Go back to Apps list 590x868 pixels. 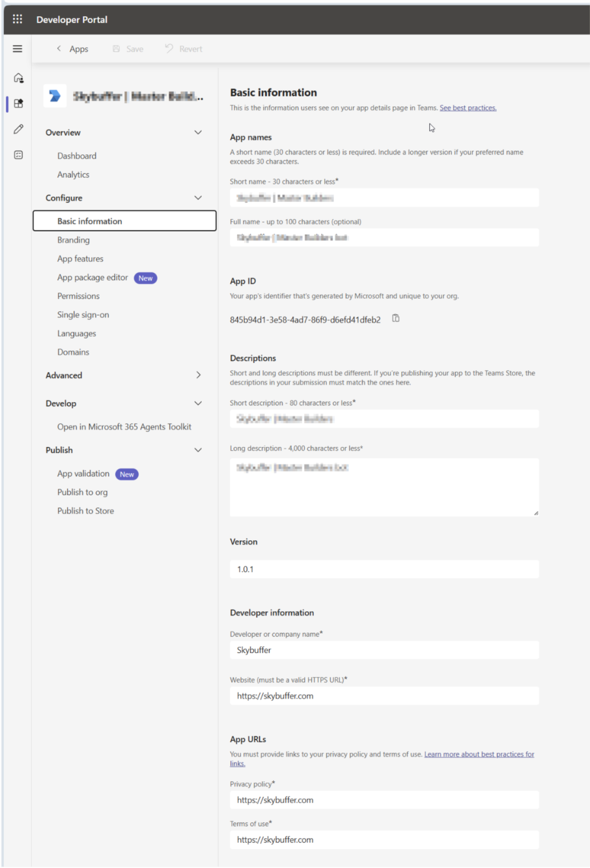pos(72,49)
